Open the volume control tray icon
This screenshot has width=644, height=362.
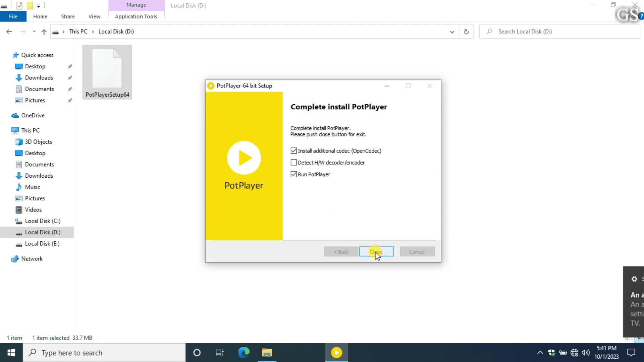(586, 353)
